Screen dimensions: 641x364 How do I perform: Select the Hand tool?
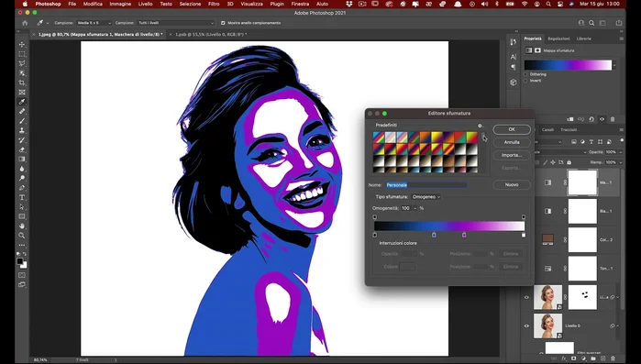click(x=22, y=226)
